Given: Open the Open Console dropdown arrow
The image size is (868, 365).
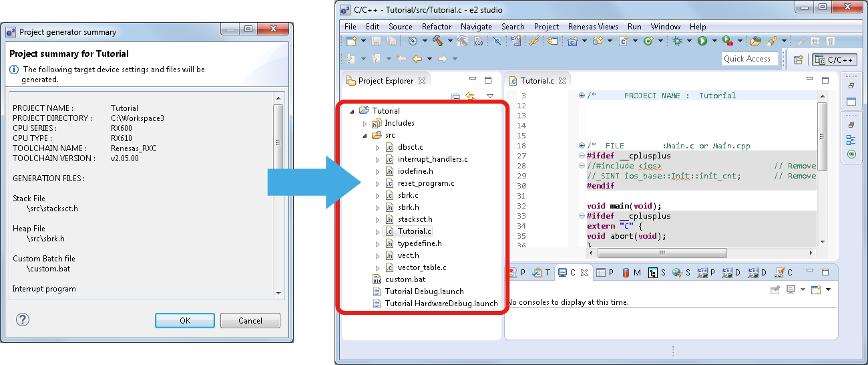Looking at the screenshot, I should point(828,289).
